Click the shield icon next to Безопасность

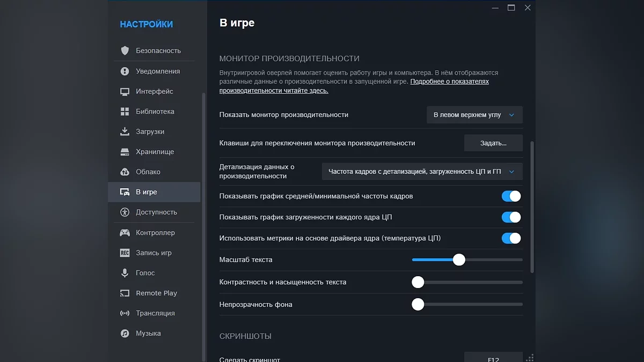[x=125, y=50]
